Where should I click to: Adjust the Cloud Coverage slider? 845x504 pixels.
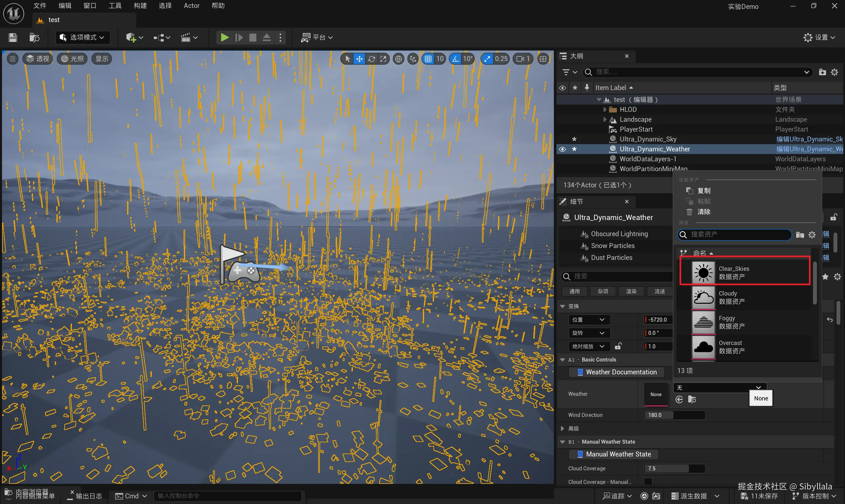674,468
